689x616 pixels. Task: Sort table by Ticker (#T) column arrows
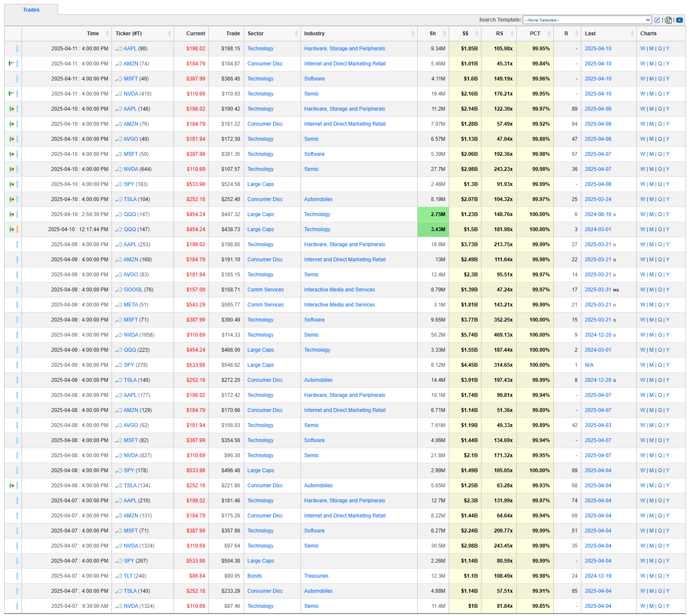pyautogui.click(x=169, y=34)
